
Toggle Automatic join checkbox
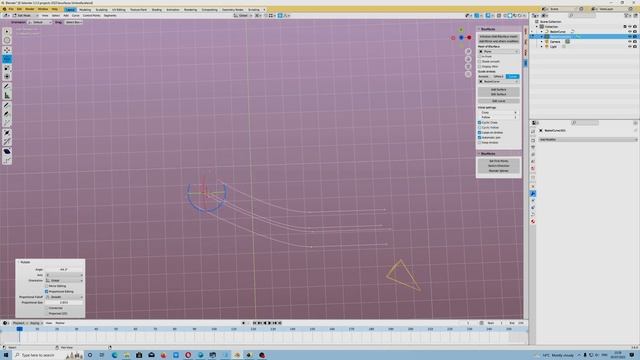coord(480,138)
